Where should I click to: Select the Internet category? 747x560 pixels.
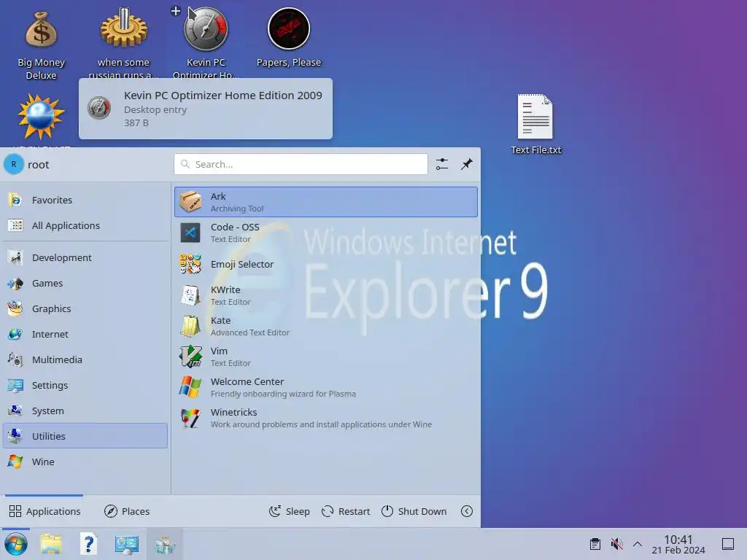(85, 334)
